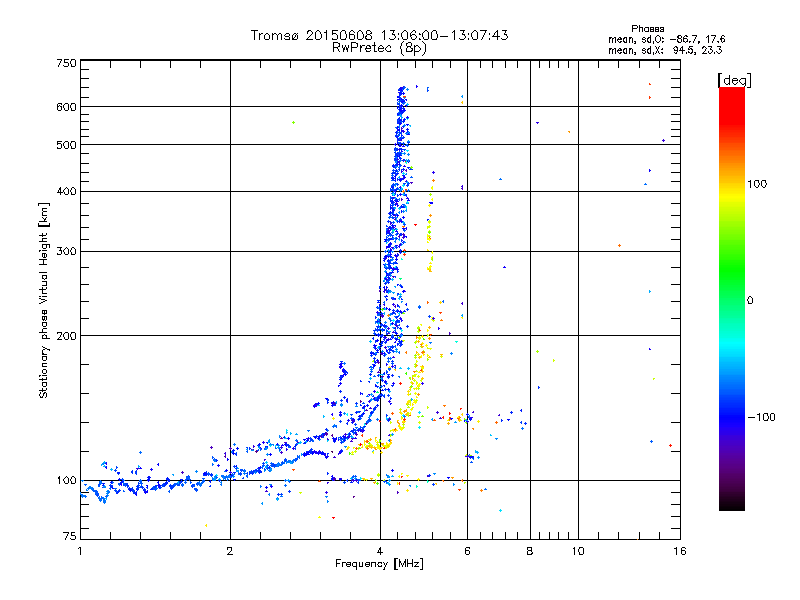800x600 pixels.
Task: Click the y-axis label '300'
Action: coord(66,251)
